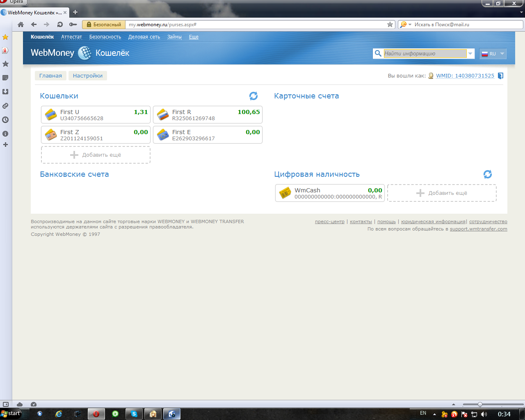The image size is (525, 420).
Task: Reload the page with the refresh icon
Action: 60,25
